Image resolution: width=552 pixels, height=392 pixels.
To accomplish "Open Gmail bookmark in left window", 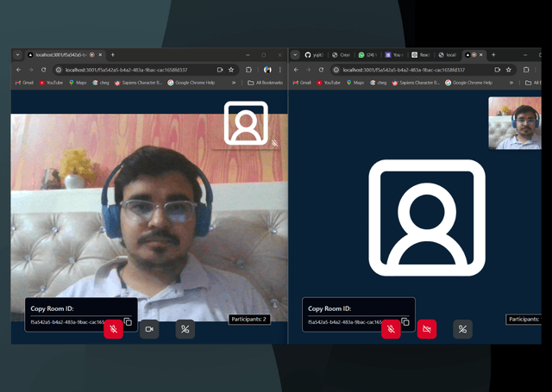I will coord(24,83).
